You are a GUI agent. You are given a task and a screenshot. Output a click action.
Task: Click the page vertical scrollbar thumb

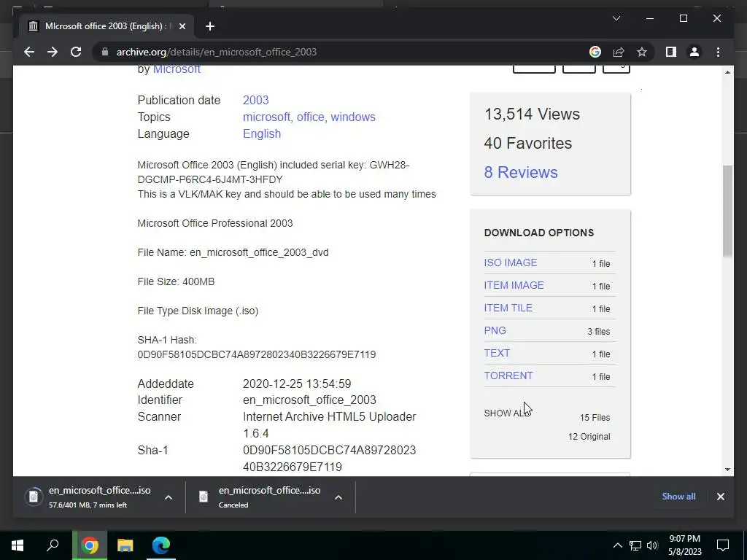pos(727,211)
